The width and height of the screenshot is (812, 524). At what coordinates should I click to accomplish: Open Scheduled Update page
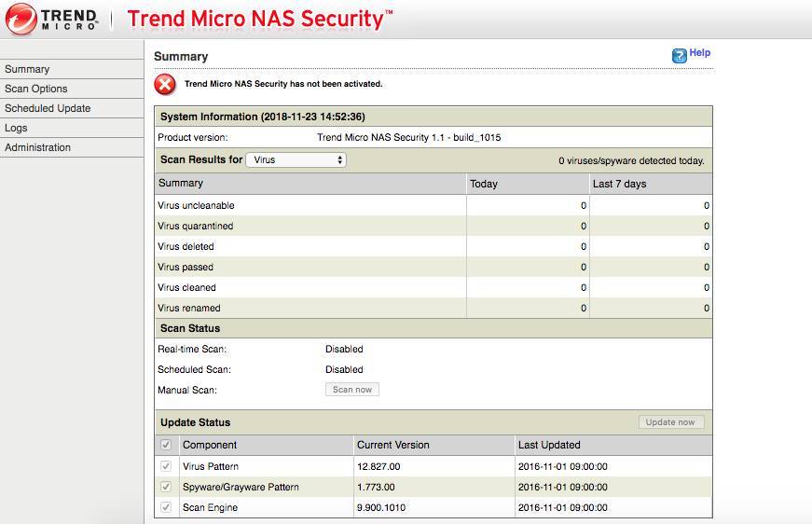[72, 109]
